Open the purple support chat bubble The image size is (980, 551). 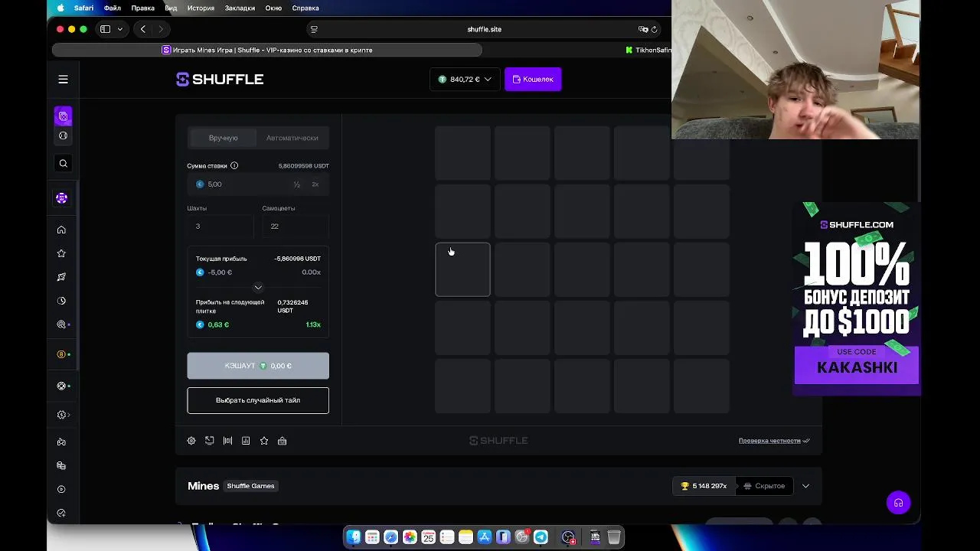tap(899, 503)
